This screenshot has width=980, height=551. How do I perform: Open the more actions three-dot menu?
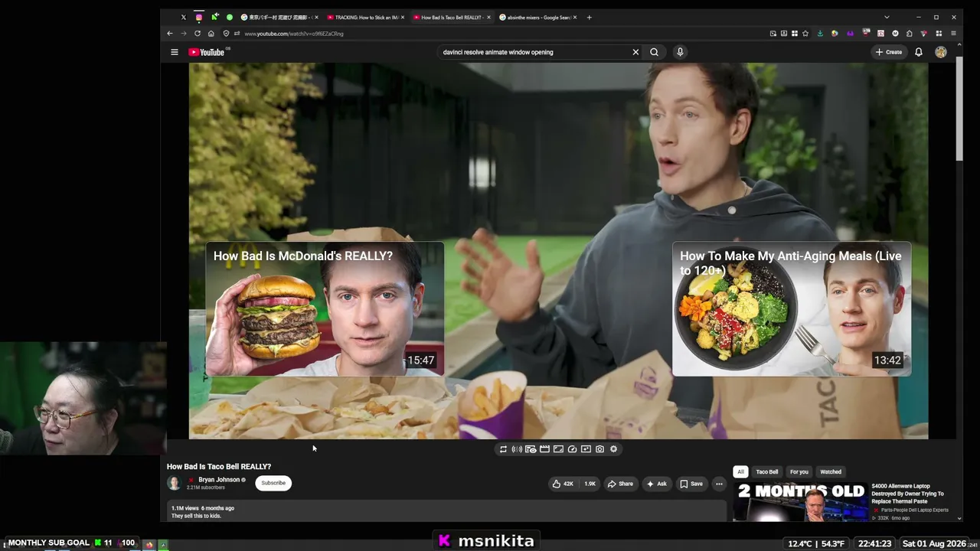click(x=719, y=484)
